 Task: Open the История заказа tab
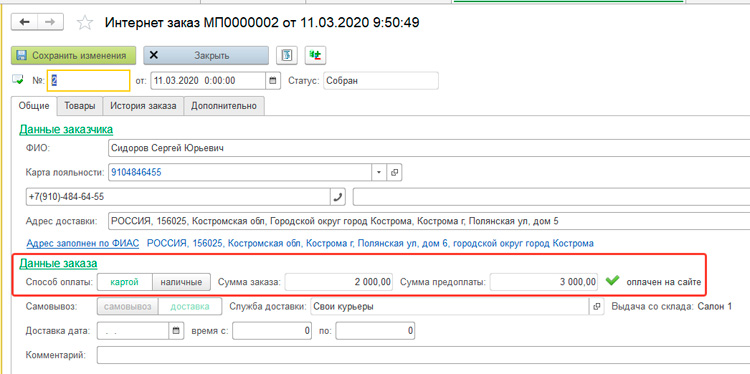click(143, 106)
